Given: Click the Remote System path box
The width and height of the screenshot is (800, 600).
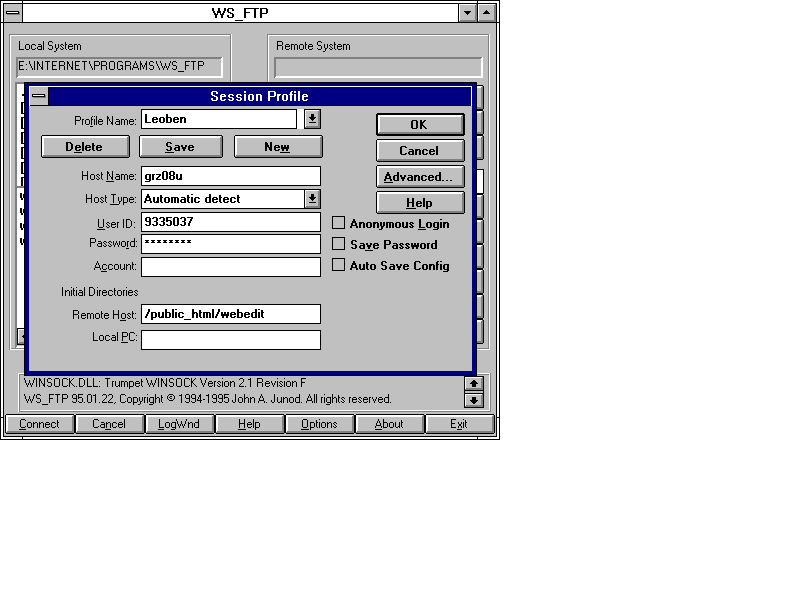Looking at the screenshot, I should 378,67.
